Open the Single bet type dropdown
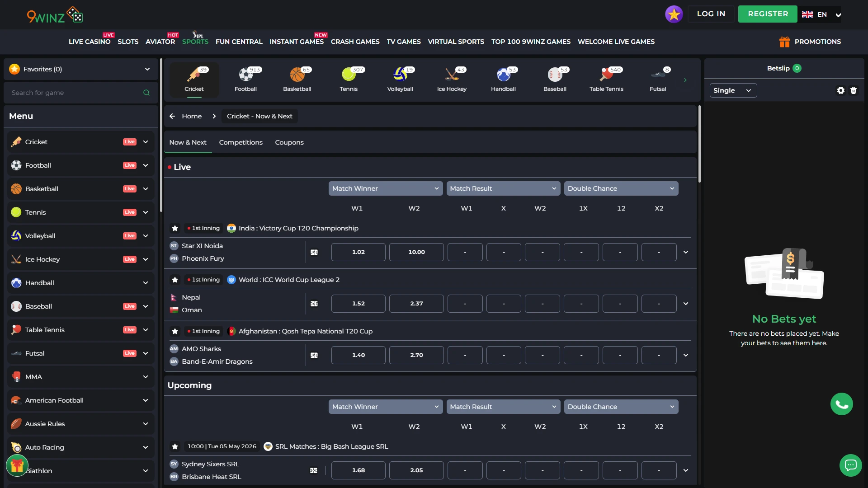The width and height of the screenshot is (868, 488). (x=733, y=90)
